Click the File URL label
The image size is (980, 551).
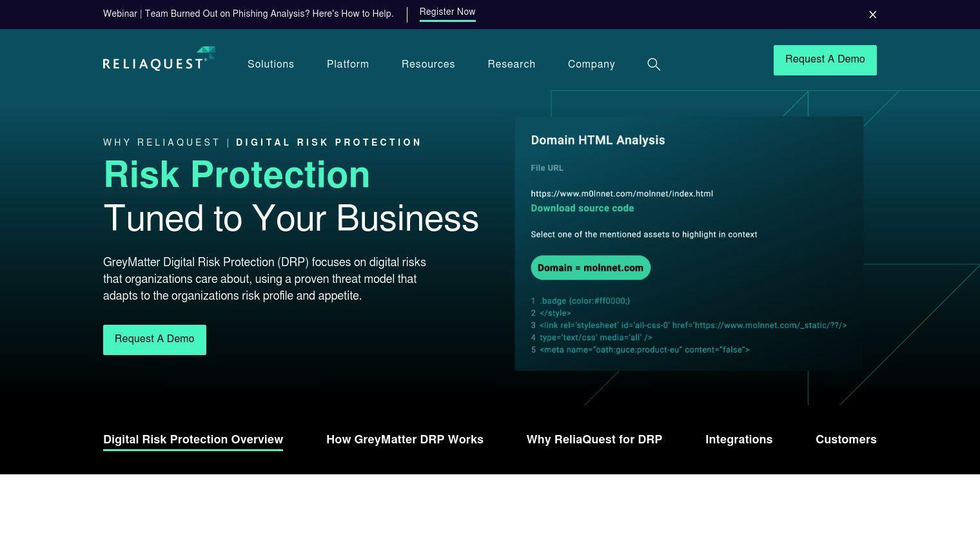547,168
